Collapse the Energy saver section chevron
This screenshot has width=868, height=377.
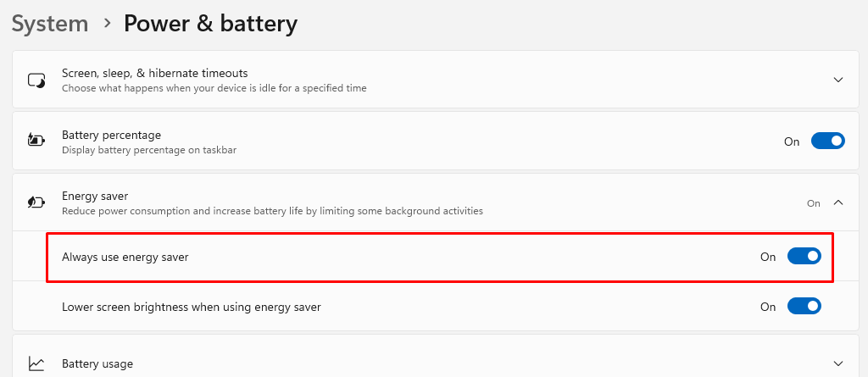tap(837, 203)
